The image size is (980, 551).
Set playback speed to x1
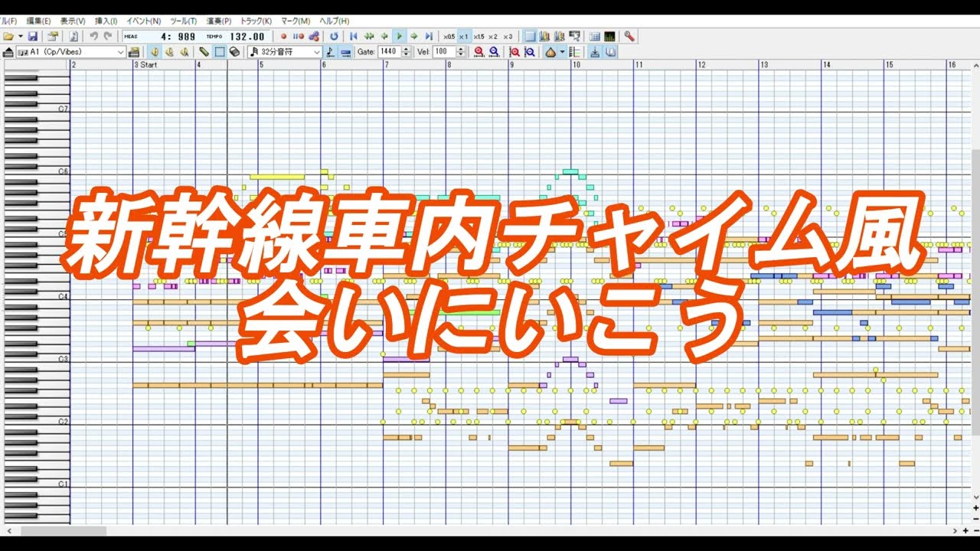pyautogui.click(x=464, y=36)
